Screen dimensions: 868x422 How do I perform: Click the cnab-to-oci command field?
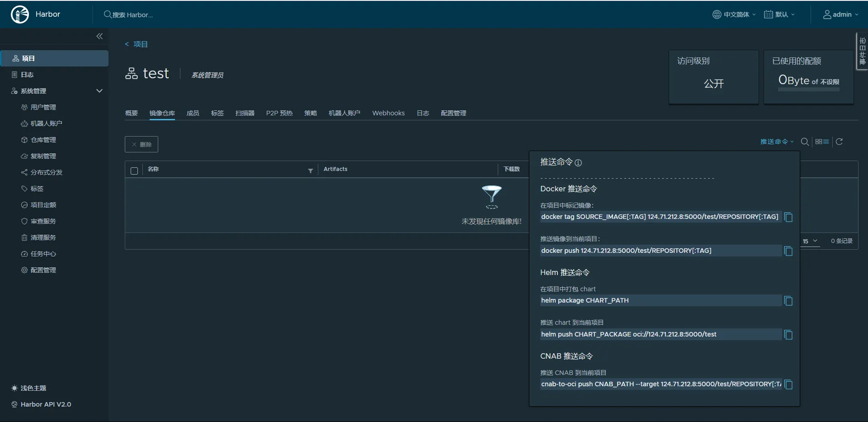tap(661, 384)
